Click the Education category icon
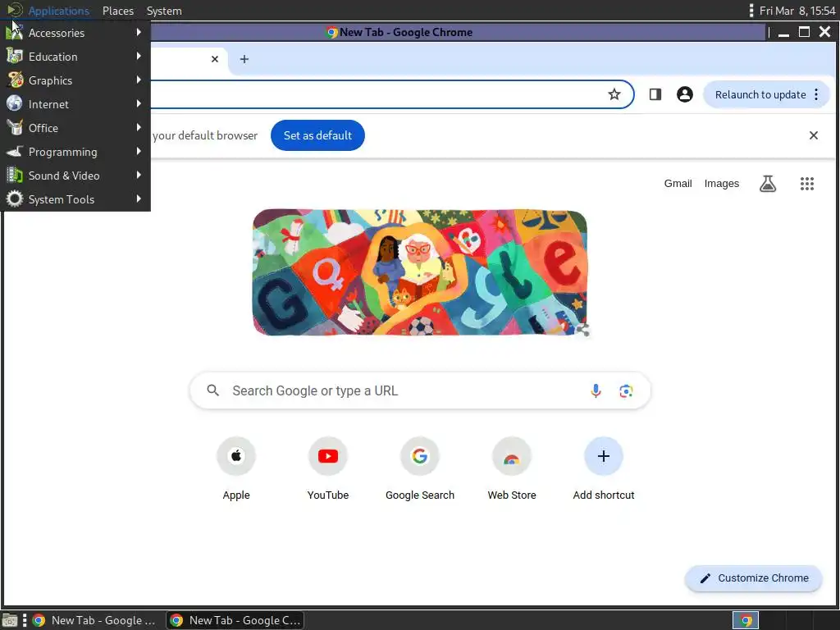The image size is (840, 630). (x=15, y=56)
